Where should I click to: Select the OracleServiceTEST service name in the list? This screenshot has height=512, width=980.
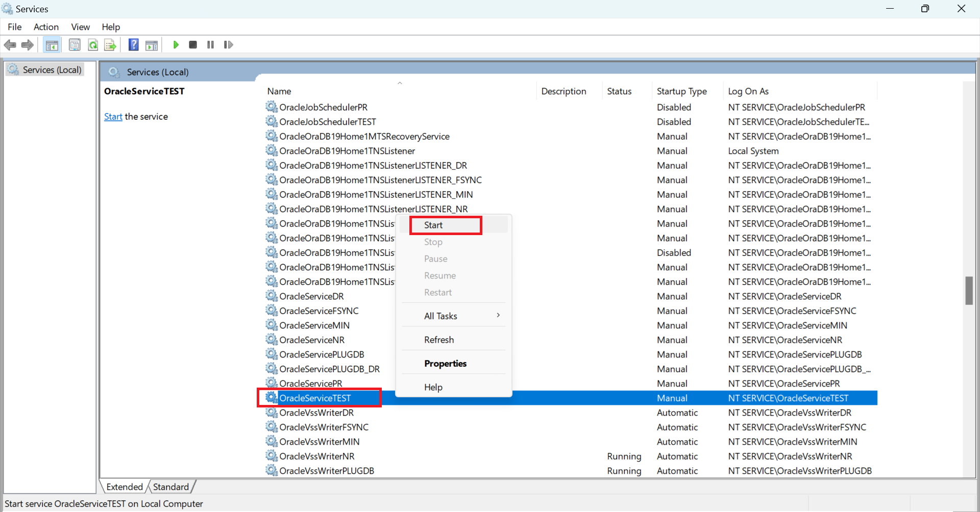tap(315, 398)
